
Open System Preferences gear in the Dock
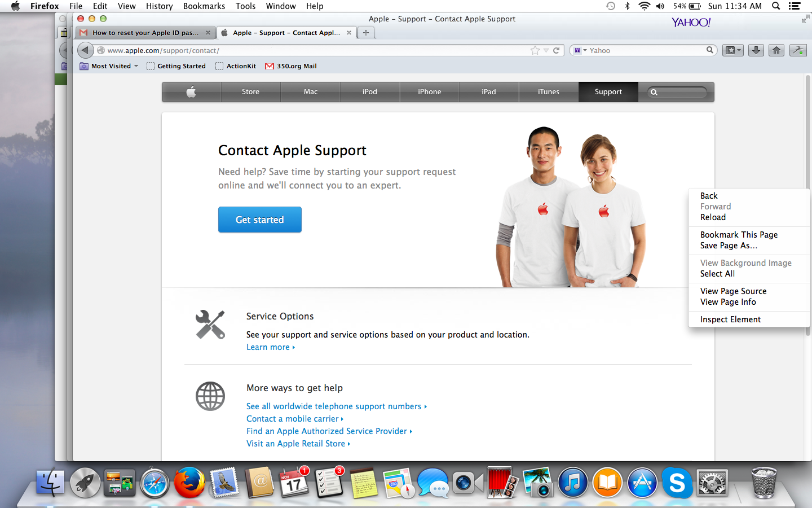coord(712,483)
